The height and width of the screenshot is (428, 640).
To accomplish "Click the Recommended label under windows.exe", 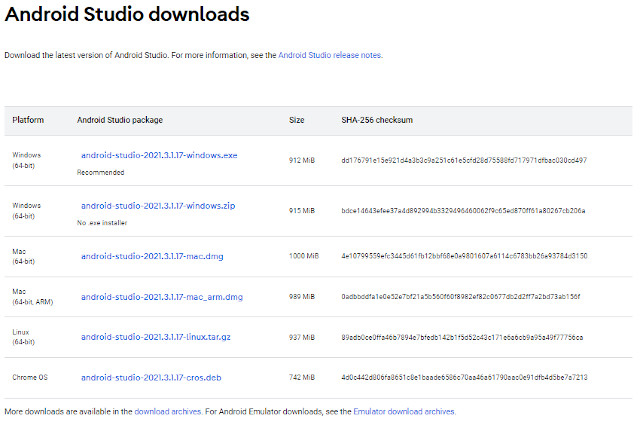I will click(100, 173).
